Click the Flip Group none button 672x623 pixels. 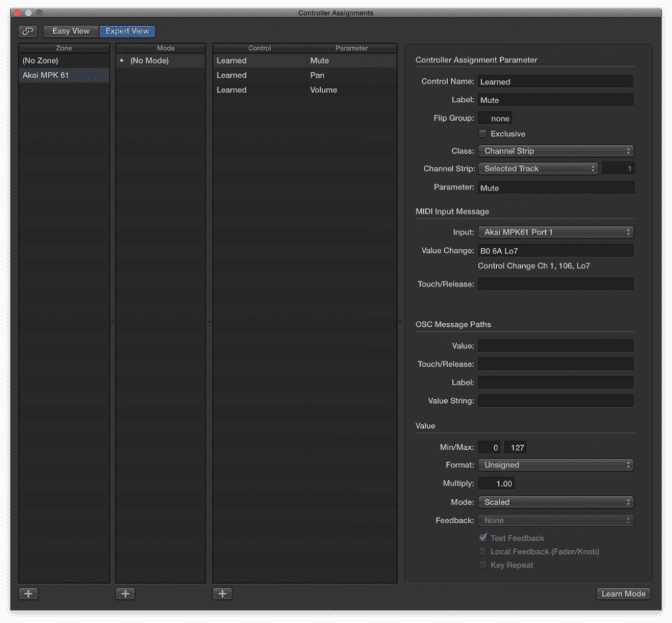click(x=495, y=118)
